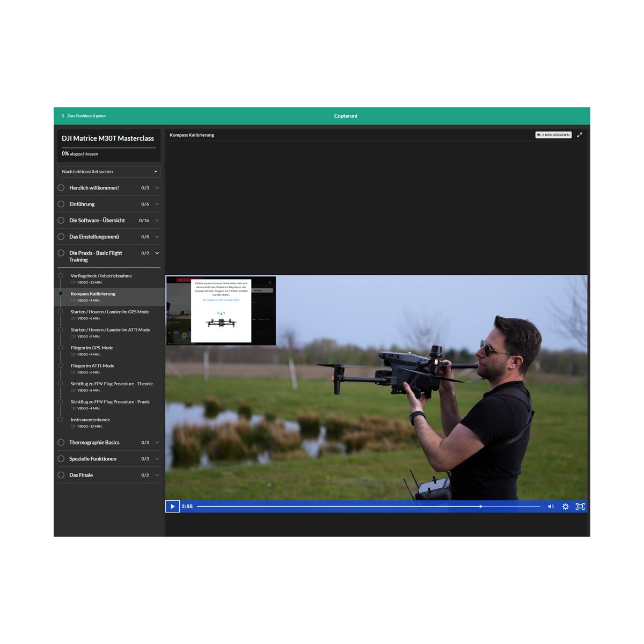Toggle completion circle for Die Software - Übersicht
The height and width of the screenshot is (644, 644).
pos(61,221)
